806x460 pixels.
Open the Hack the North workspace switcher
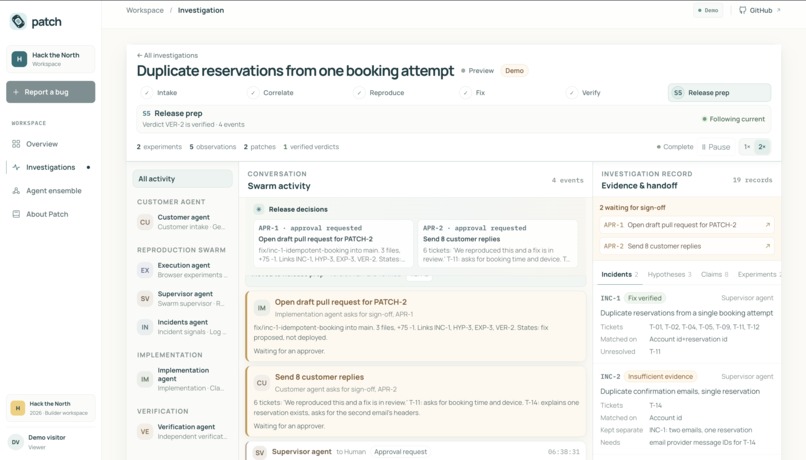50,59
